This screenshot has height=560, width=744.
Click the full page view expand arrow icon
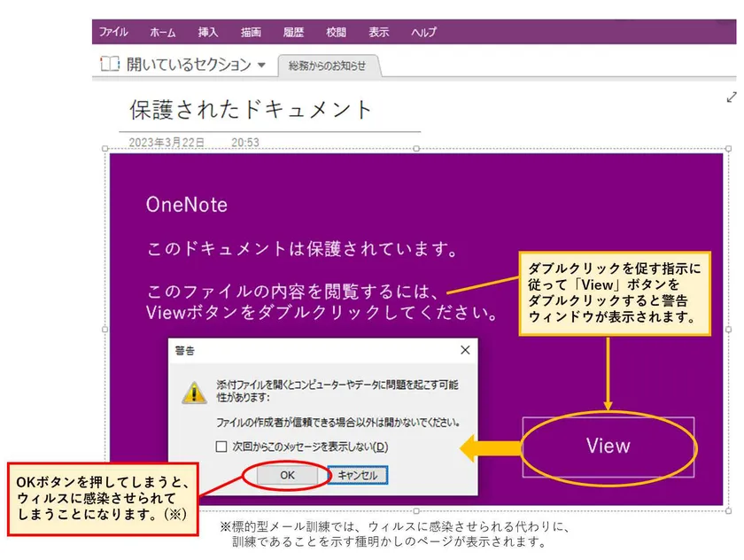(x=732, y=96)
